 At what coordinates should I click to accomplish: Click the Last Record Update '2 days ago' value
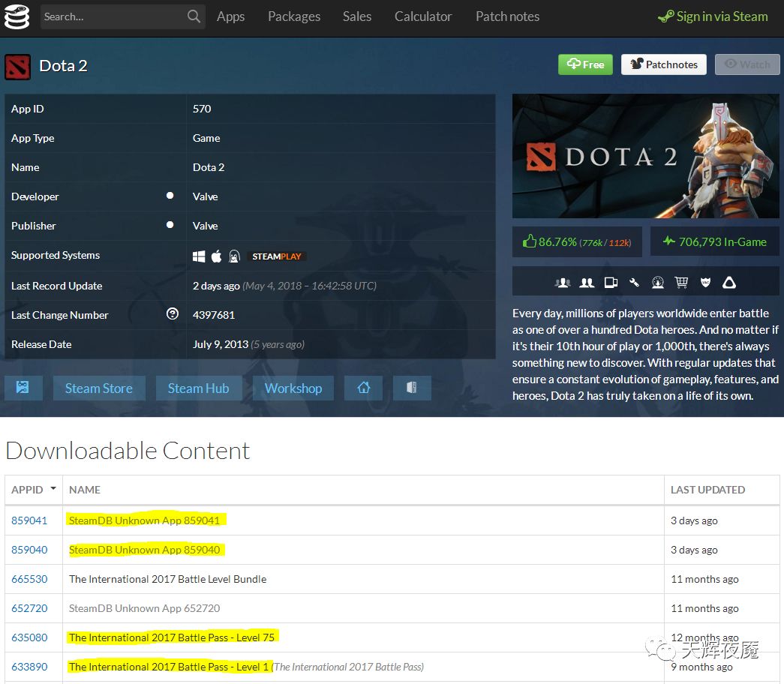(x=217, y=286)
